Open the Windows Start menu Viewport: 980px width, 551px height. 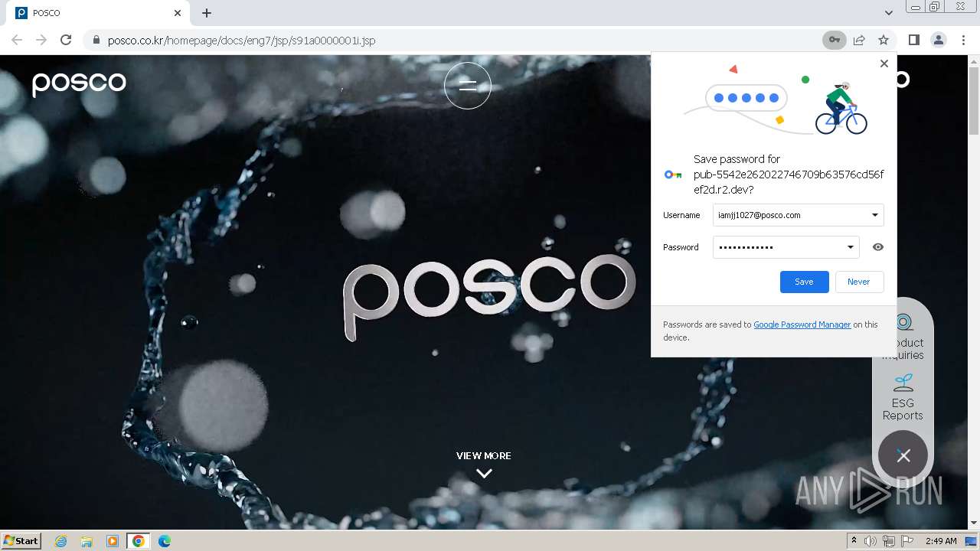(x=21, y=541)
